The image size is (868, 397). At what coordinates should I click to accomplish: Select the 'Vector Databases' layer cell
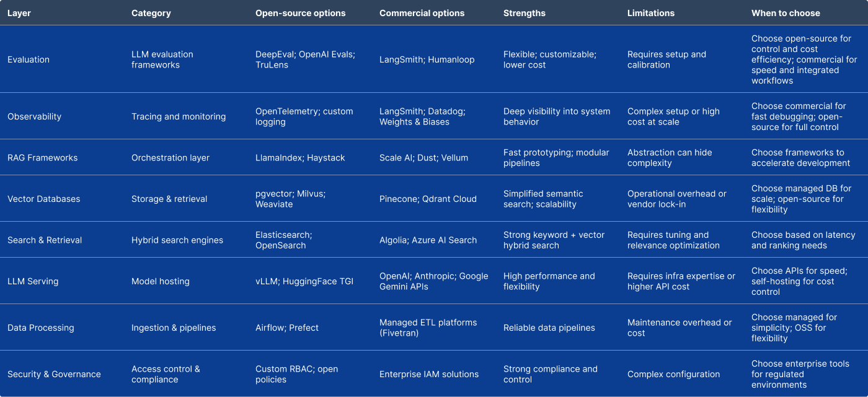pyautogui.click(x=44, y=199)
